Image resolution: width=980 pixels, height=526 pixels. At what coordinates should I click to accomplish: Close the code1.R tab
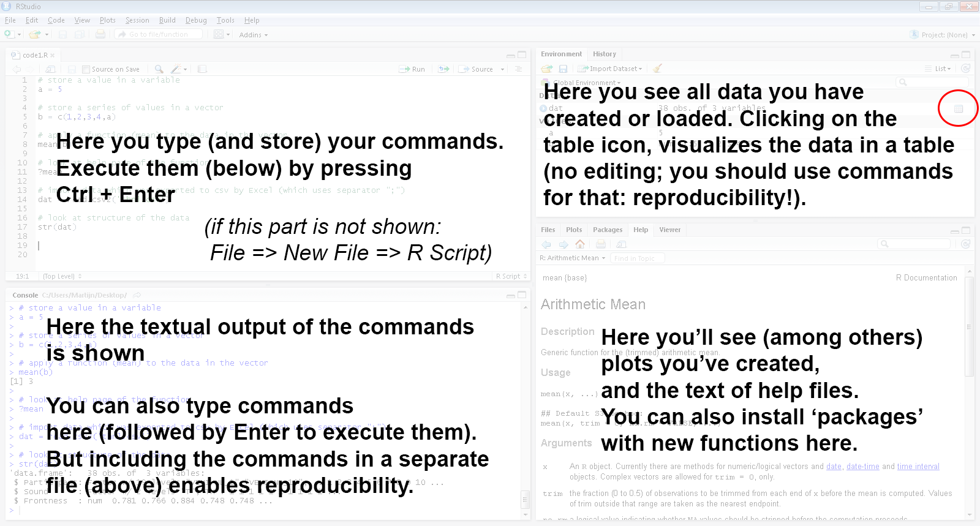(53, 55)
